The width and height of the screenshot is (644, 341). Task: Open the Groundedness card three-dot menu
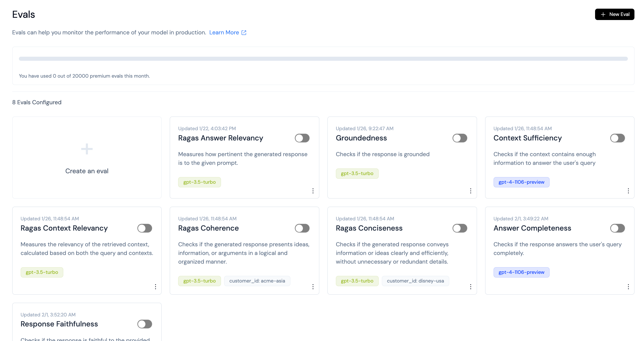tap(471, 191)
